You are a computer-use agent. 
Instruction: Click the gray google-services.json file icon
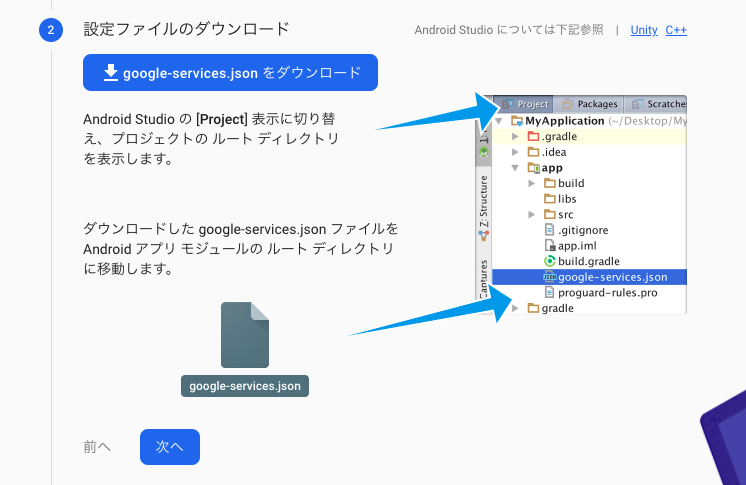(245, 335)
